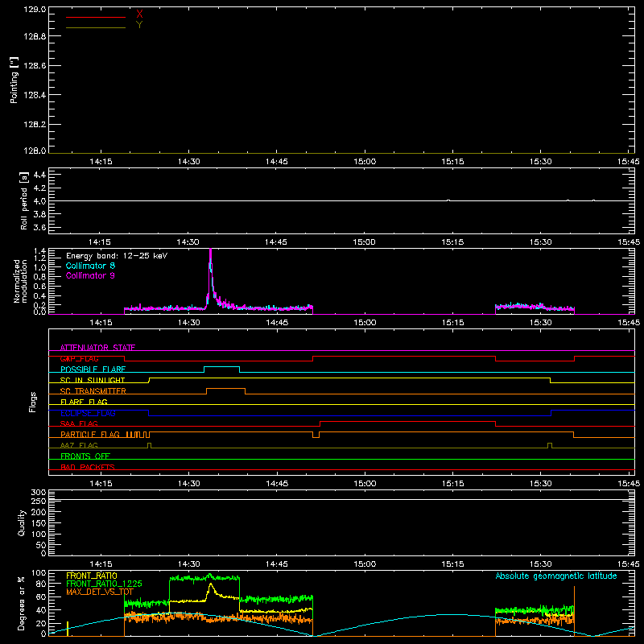Image resolution: width=644 pixels, height=644 pixels.
Task: Click the cyan Collimator 8 legend entry
Action: coord(90,266)
